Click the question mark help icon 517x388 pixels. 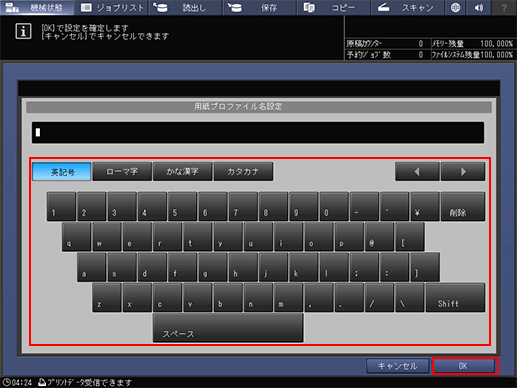pyautogui.click(x=504, y=7)
